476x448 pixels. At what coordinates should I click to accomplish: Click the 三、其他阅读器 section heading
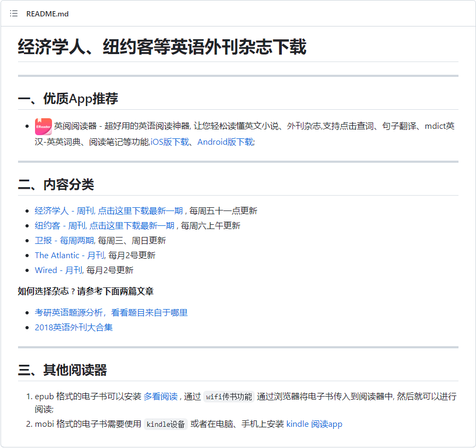click(x=62, y=370)
